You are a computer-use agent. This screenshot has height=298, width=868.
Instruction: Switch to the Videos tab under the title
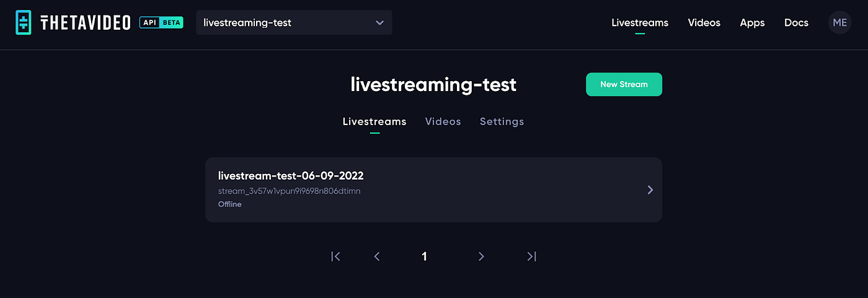443,121
